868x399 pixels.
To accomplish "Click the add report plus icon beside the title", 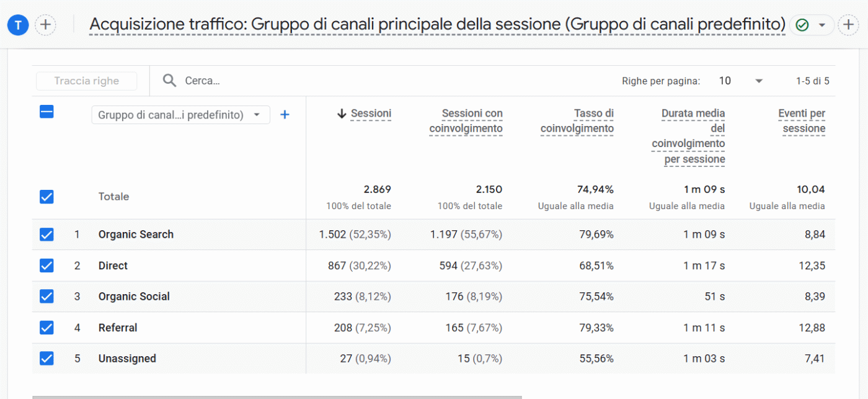I will click(x=848, y=25).
